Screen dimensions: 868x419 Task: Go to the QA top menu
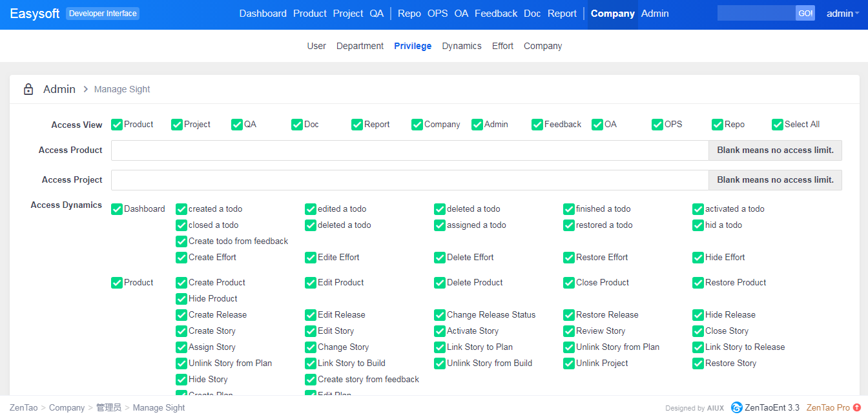pos(377,14)
